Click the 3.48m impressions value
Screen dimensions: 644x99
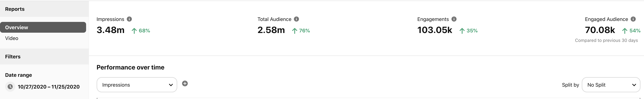[111, 30]
